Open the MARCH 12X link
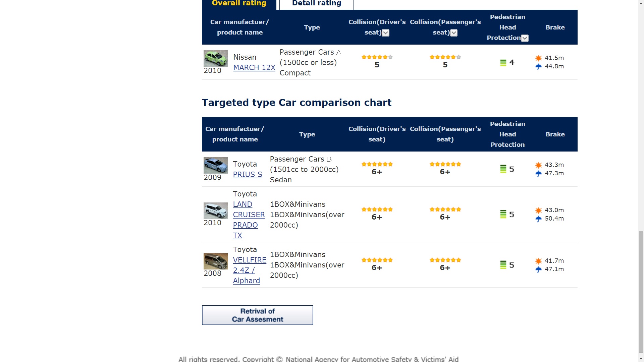 [254, 67]
